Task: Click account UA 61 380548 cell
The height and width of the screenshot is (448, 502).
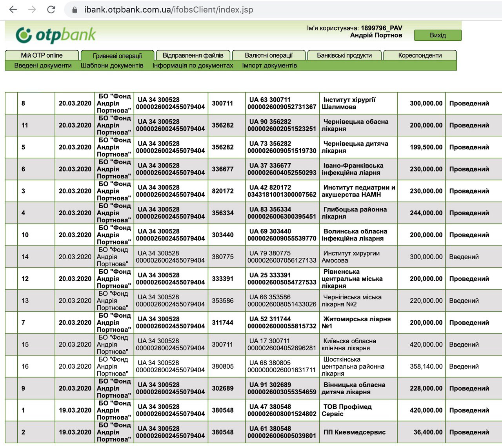Action: pyautogui.click(x=282, y=433)
